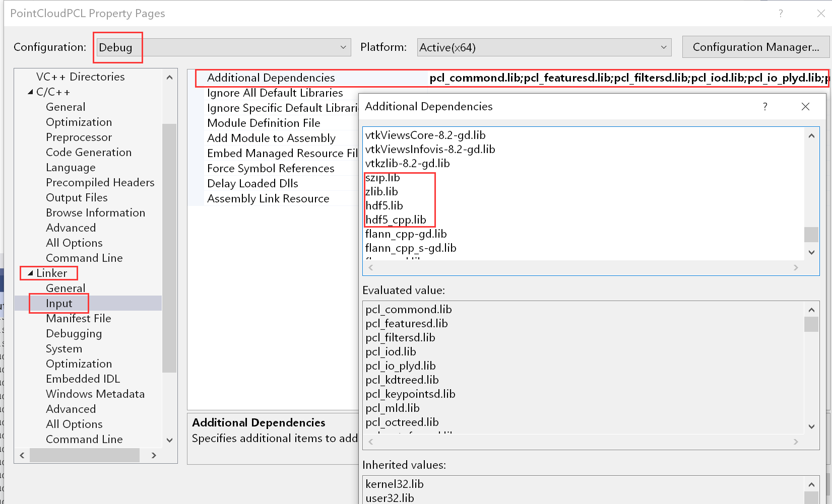Select Optimization under C/C++
This screenshot has height=504, width=832.
[x=79, y=122]
